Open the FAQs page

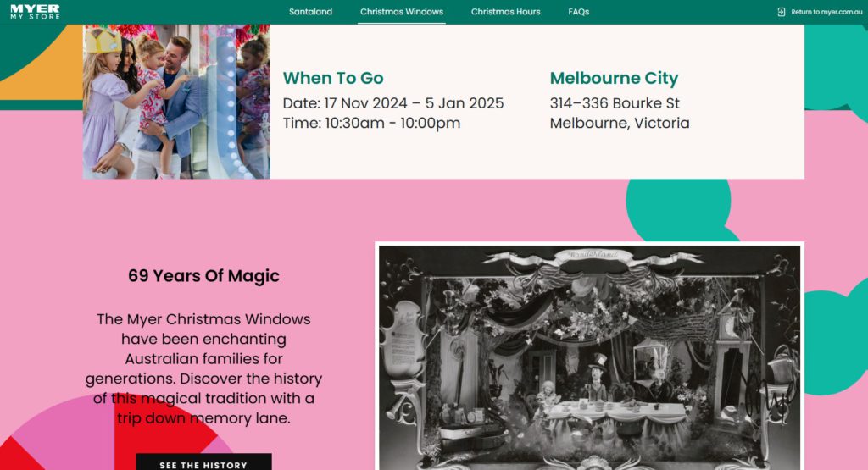click(579, 12)
